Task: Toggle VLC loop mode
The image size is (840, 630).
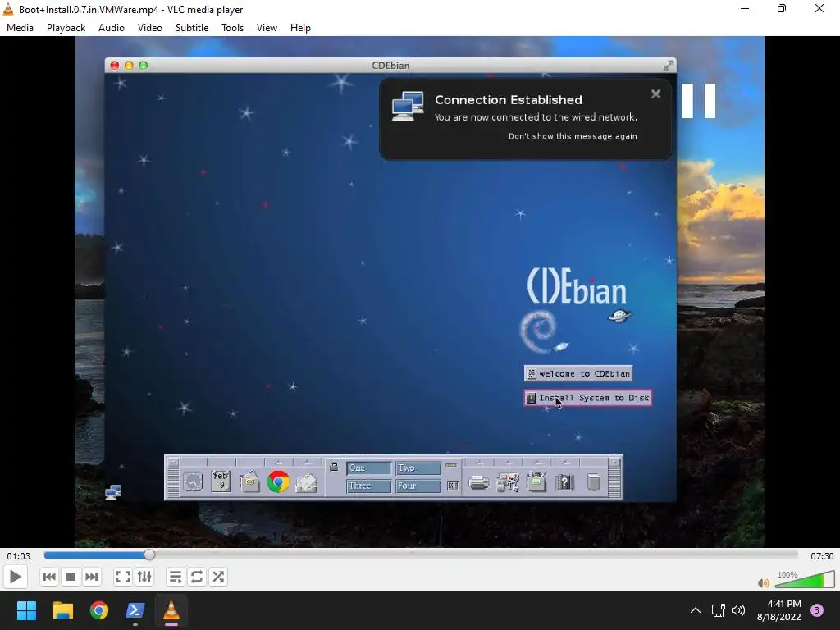Action: [197, 577]
